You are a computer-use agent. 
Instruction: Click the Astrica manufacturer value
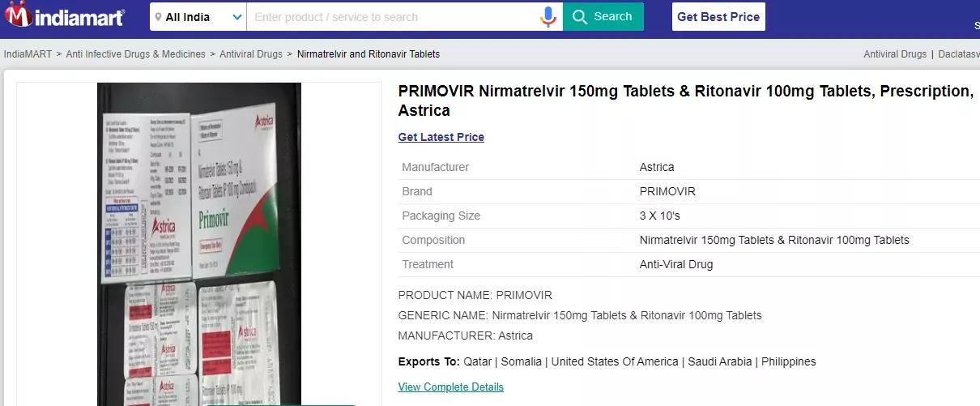tap(656, 167)
